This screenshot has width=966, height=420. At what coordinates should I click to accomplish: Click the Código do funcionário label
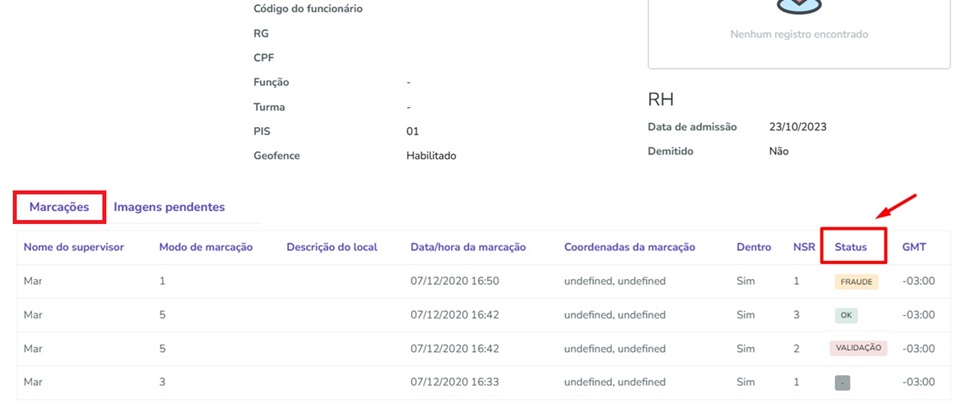pos(308,9)
